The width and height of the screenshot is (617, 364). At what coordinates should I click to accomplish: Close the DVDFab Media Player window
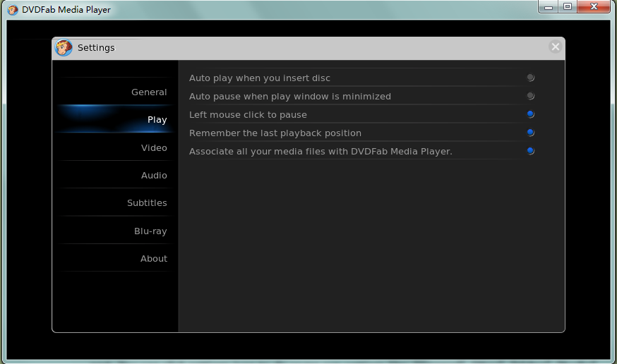592,7
